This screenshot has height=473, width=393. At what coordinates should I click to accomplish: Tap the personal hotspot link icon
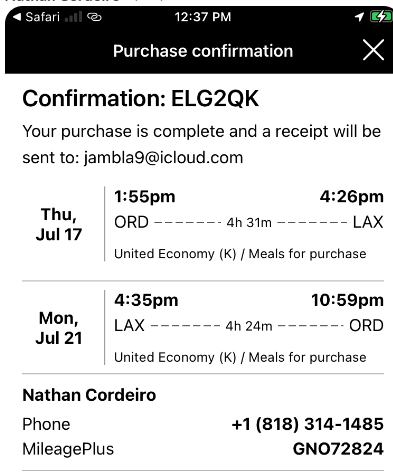[x=94, y=17]
